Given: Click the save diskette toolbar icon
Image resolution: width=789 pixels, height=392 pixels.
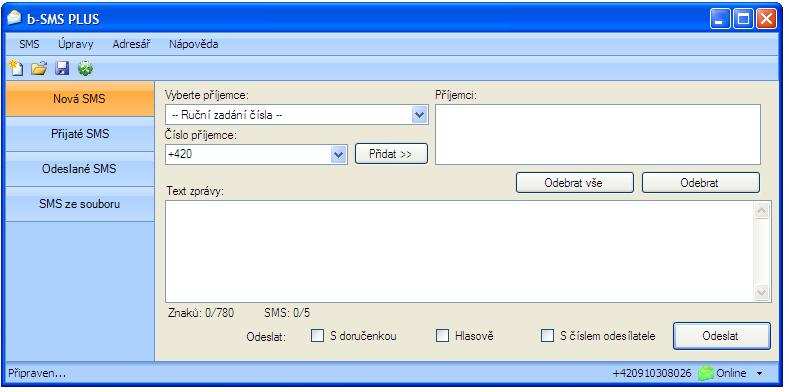Looking at the screenshot, I should click(62, 68).
